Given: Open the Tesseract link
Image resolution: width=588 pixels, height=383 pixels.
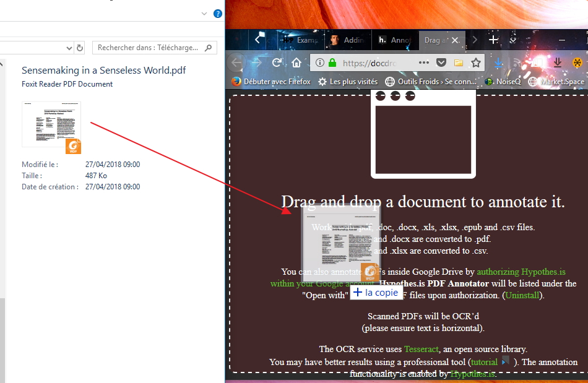Looking at the screenshot, I should [x=421, y=349].
